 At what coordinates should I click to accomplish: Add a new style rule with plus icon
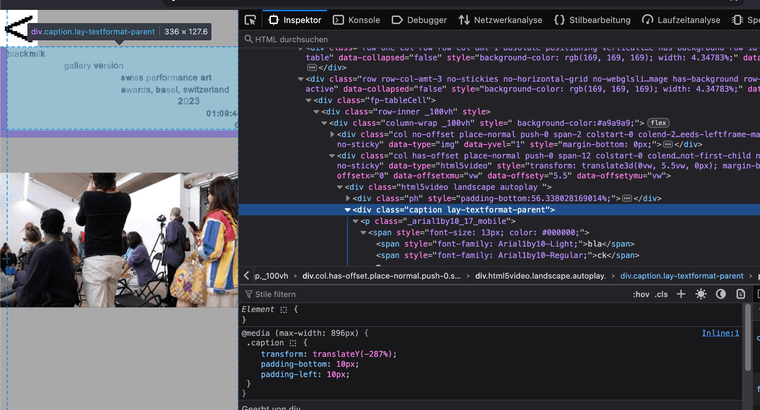tap(681, 294)
